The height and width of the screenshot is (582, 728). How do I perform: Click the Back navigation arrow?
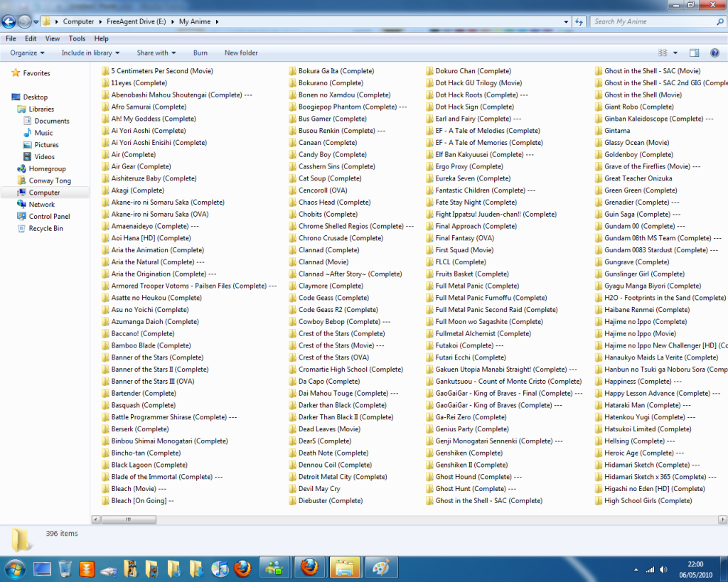pyautogui.click(x=9, y=21)
